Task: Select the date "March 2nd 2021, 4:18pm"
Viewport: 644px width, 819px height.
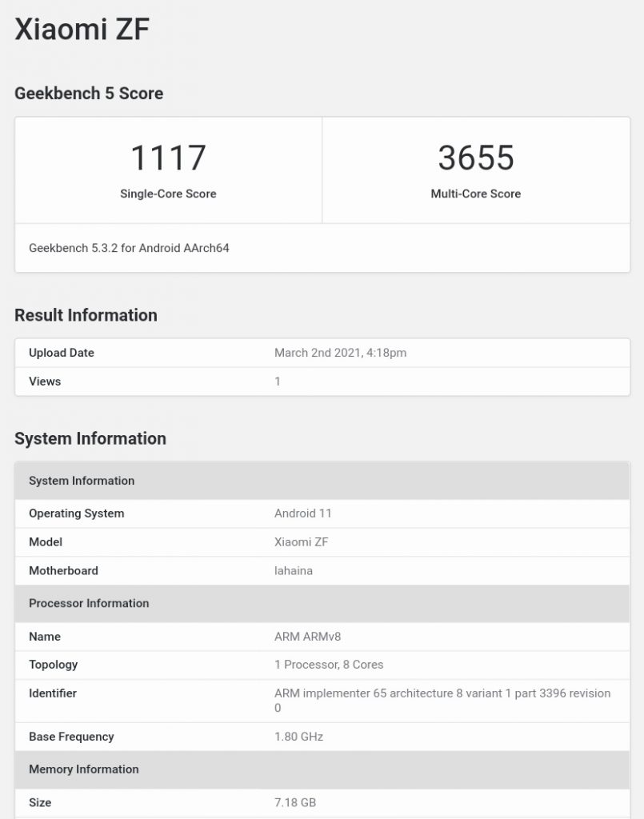Action: [341, 353]
